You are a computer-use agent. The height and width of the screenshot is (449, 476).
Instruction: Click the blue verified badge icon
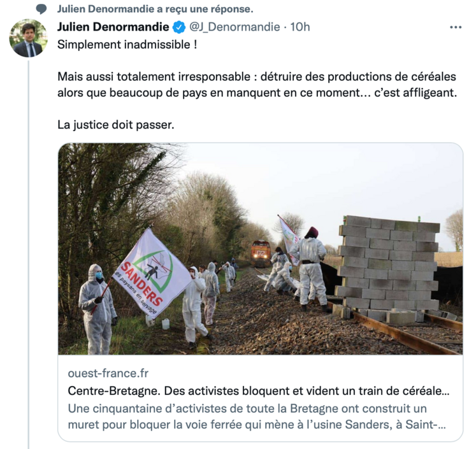coord(179,27)
